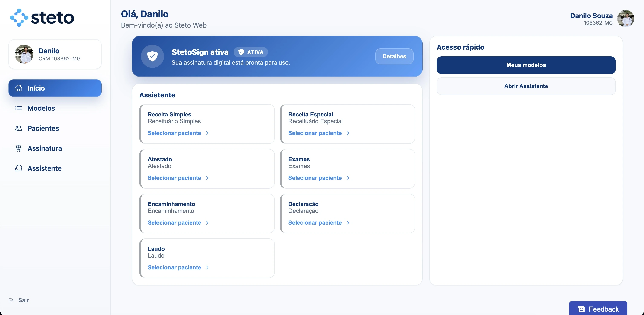Select the Assinatura fingerprint icon
This screenshot has height=315, width=644.
[x=19, y=148]
